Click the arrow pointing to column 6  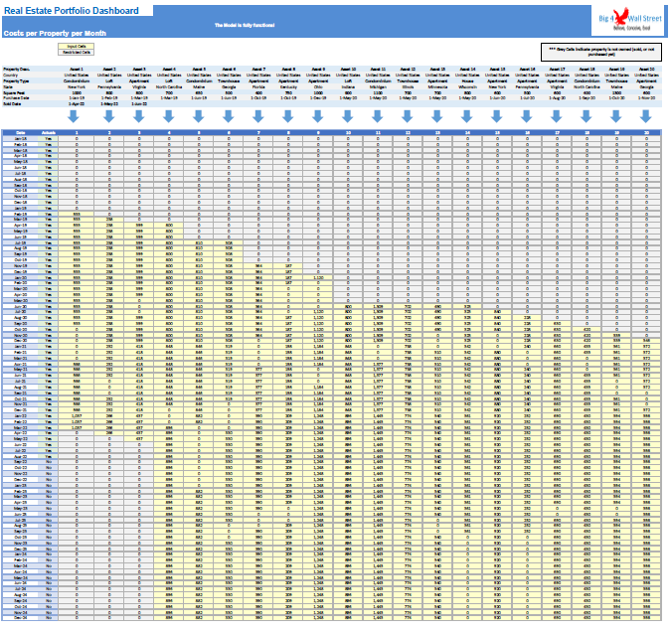click(229, 116)
